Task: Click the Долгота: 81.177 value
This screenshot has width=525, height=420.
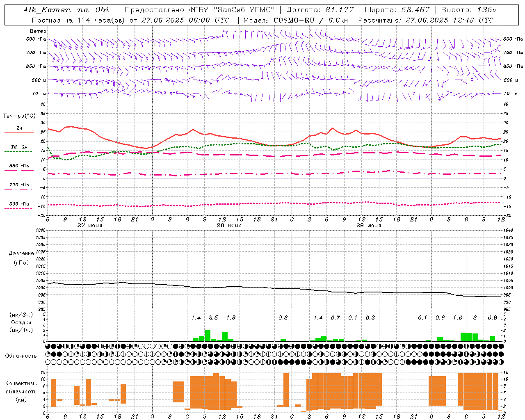Action: pos(320,10)
